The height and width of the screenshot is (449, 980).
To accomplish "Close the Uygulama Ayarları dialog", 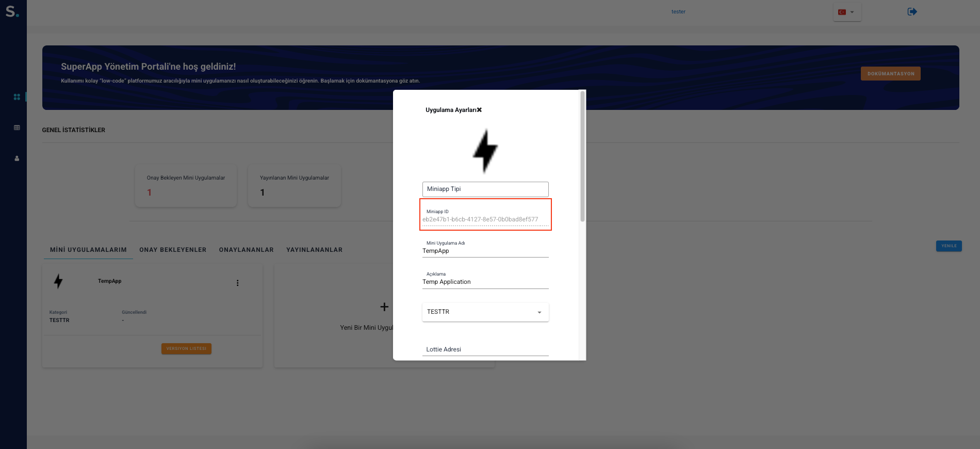I will click(x=479, y=110).
